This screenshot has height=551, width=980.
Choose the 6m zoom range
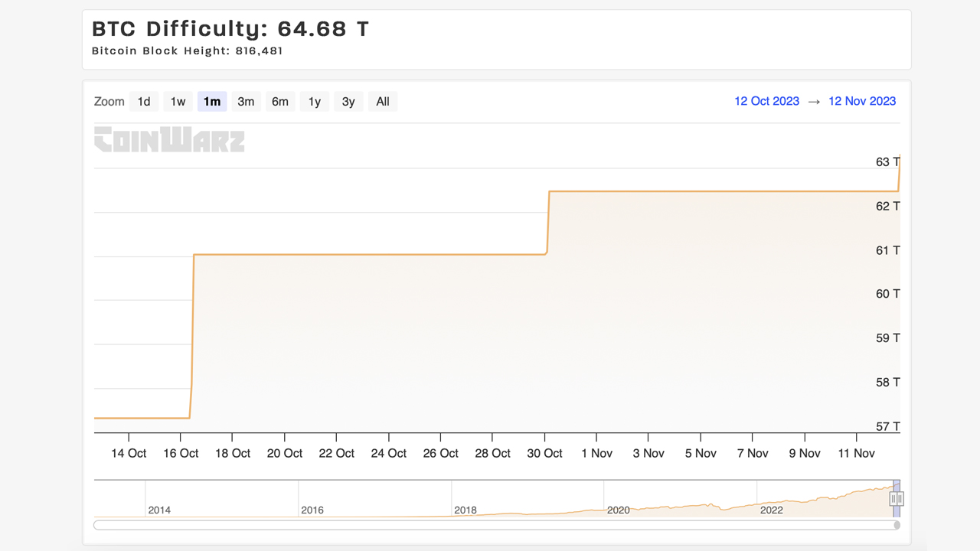pyautogui.click(x=280, y=102)
